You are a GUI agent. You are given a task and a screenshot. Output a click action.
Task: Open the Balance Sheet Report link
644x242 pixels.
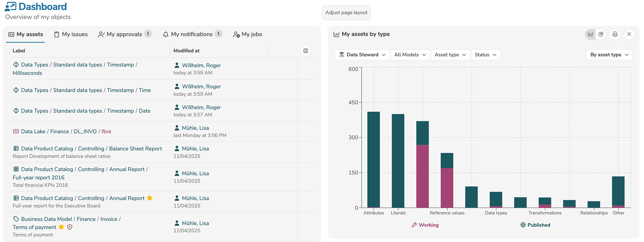pyautogui.click(x=135, y=149)
